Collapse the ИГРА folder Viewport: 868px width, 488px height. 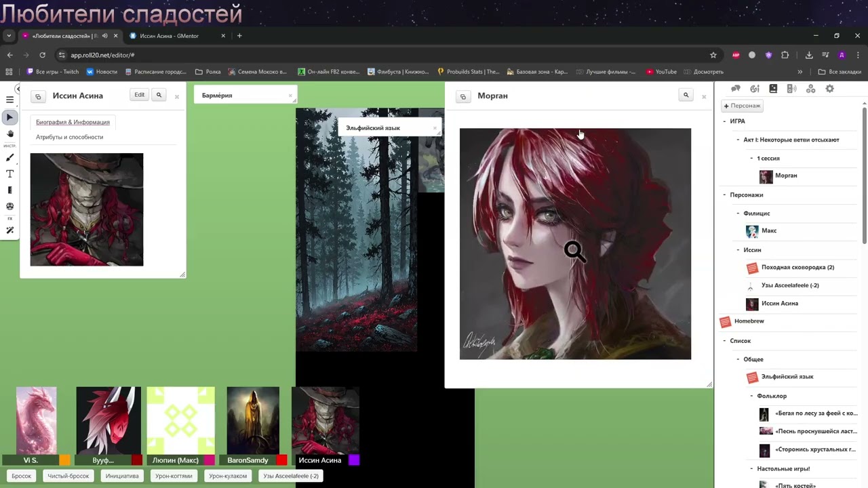click(x=724, y=121)
